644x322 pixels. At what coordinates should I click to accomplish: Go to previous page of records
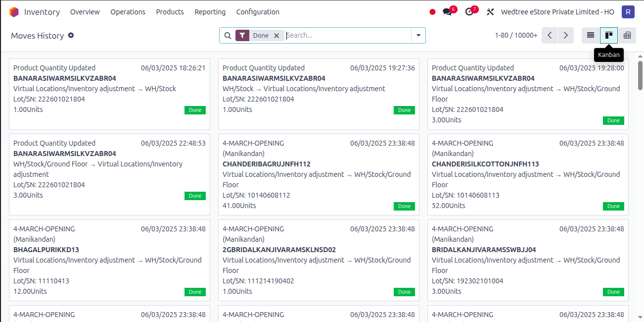point(550,35)
